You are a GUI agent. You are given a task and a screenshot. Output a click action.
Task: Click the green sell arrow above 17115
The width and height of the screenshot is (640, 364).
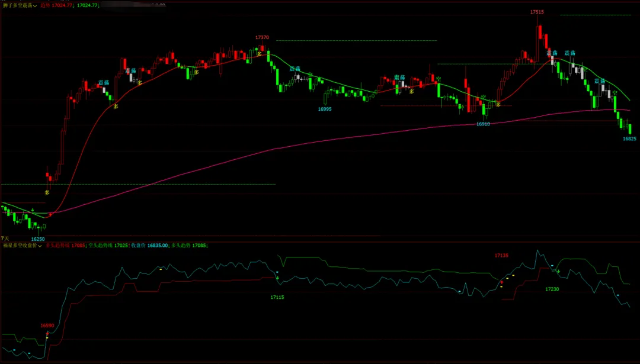(277, 278)
